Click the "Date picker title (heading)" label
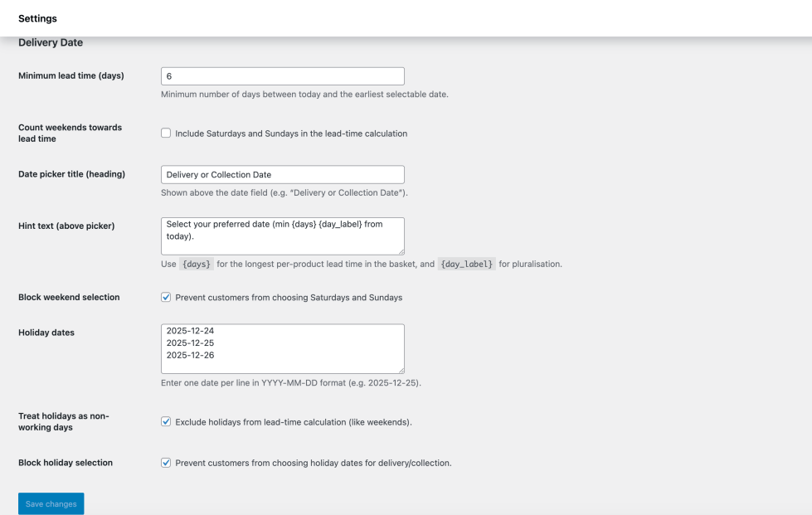This screenshot has height=515, width=812. tap(72, 174)
